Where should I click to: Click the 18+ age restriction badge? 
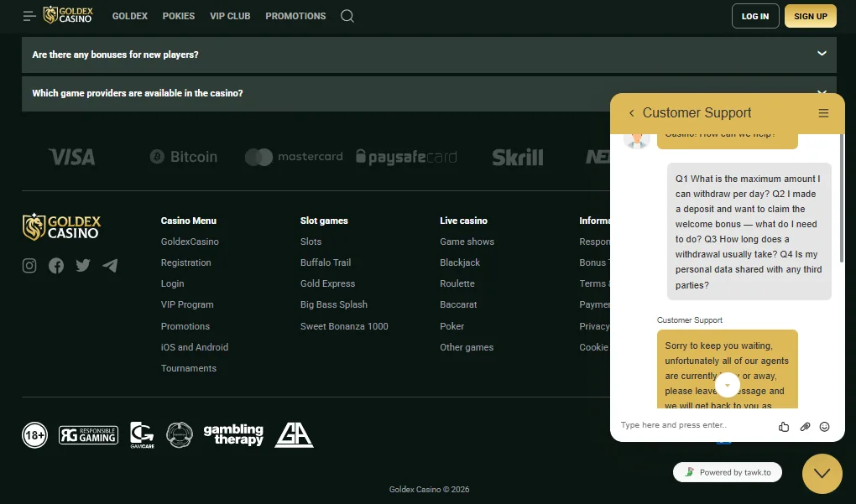tap(35, 435)
